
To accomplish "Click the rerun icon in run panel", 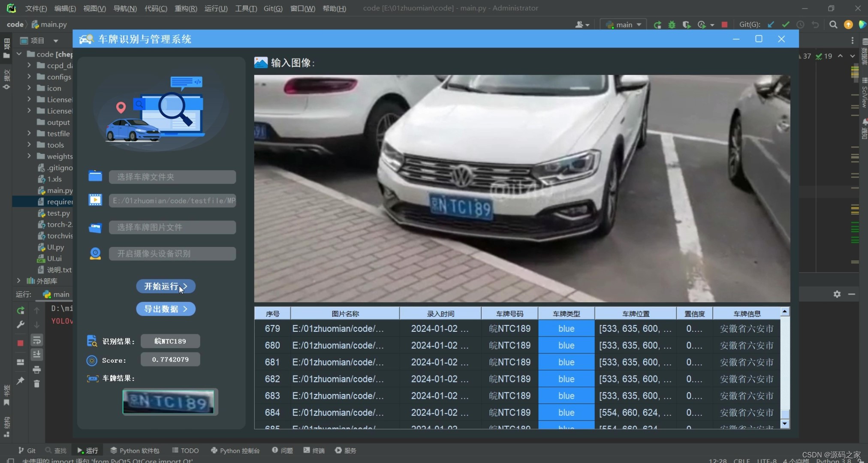I will coord(21,310).
